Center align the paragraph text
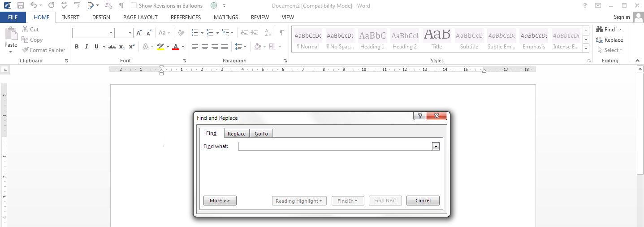 (x=204, y=47)
